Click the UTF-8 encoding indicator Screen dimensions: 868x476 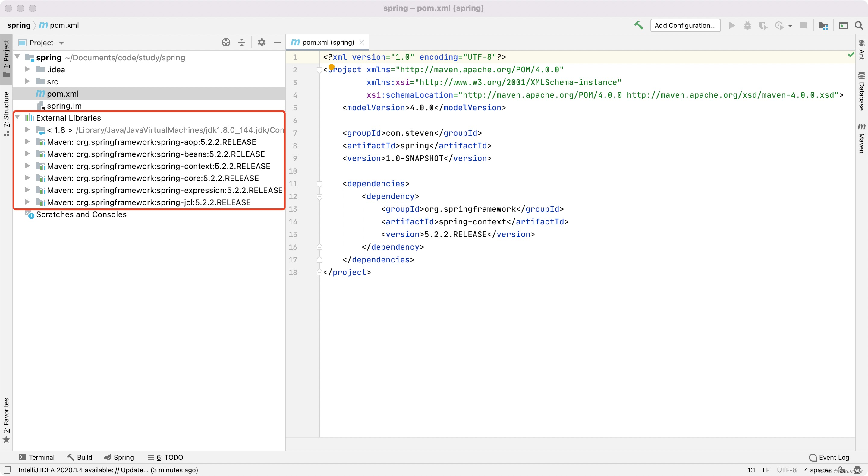(787, 470)
